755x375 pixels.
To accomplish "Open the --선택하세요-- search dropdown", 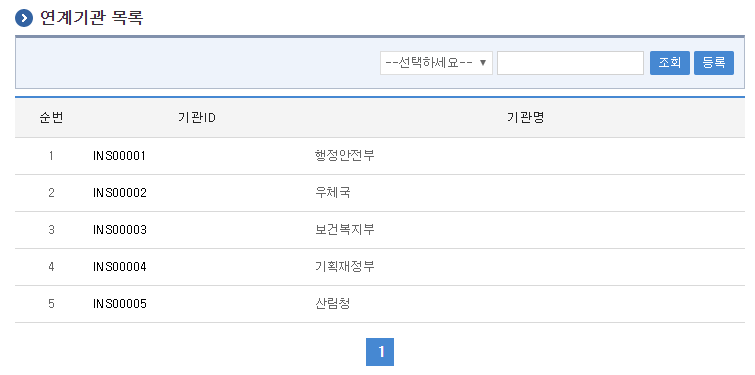I will pyautogui.click(x=436, y=63).
